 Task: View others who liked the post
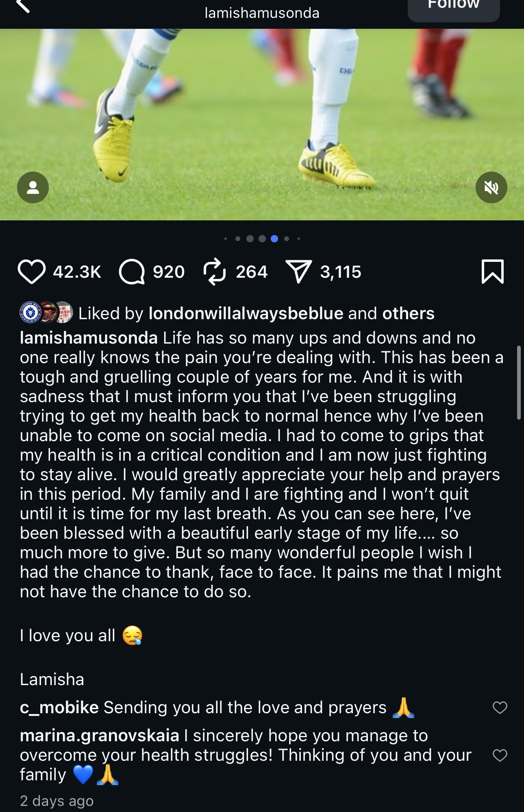[x=408, y=313]
